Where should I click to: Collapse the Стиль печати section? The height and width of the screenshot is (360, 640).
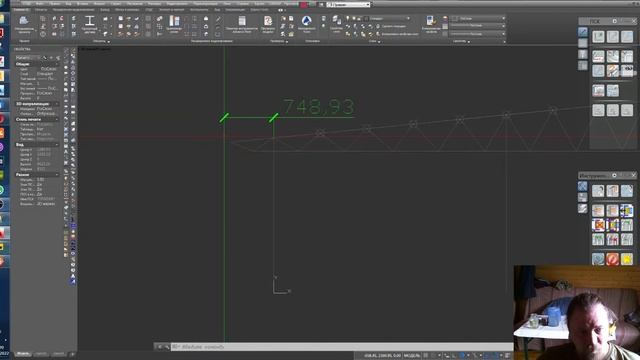(57, 119)
